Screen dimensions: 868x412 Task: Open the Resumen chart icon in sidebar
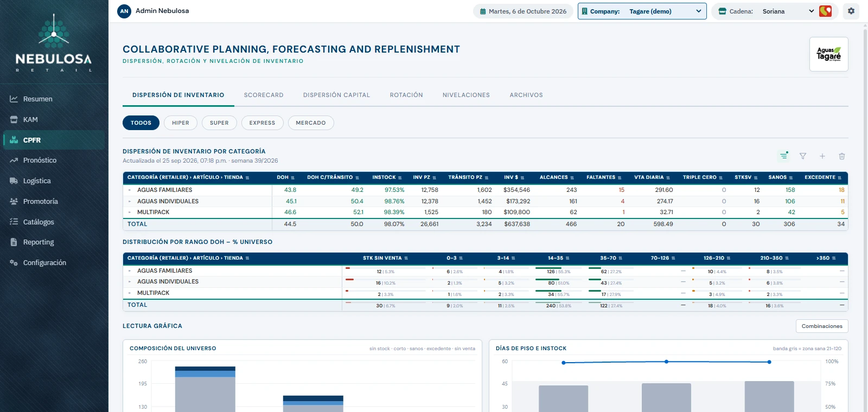click(14, 99)
